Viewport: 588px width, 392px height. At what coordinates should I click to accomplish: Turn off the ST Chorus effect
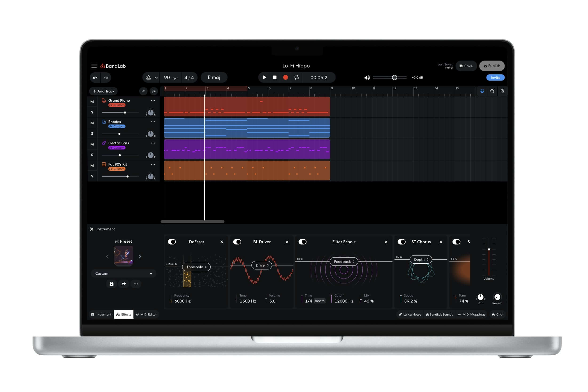click(x=401, y=242)
